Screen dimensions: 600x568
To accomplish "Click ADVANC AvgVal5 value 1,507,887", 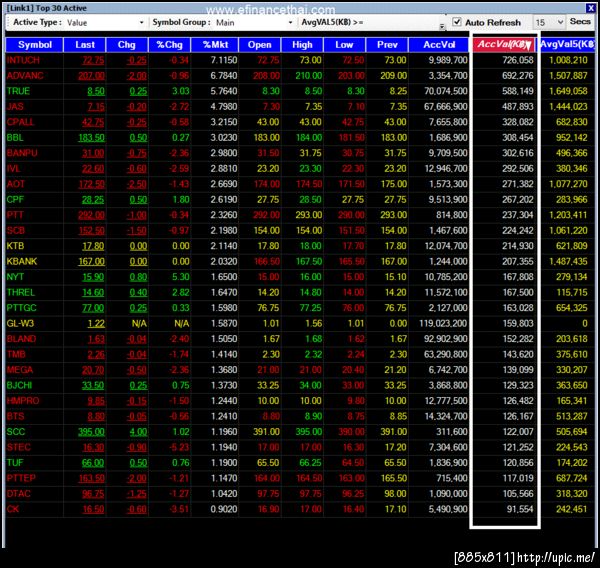I will [x=568, y=76].
